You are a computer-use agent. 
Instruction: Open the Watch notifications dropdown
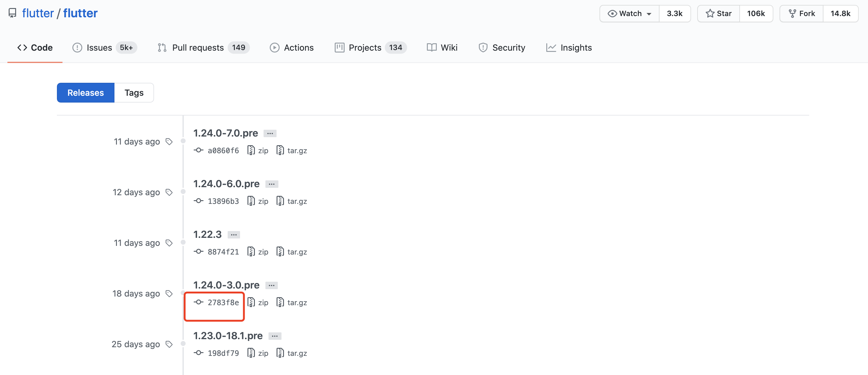629,14
